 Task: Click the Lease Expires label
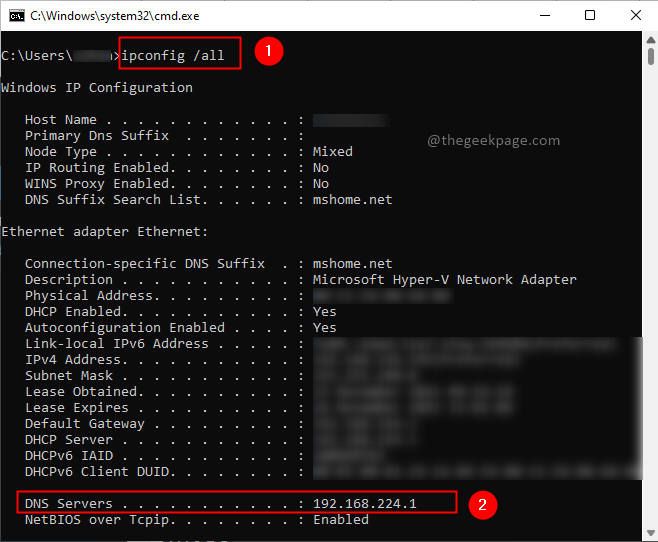tap(77, 408)
